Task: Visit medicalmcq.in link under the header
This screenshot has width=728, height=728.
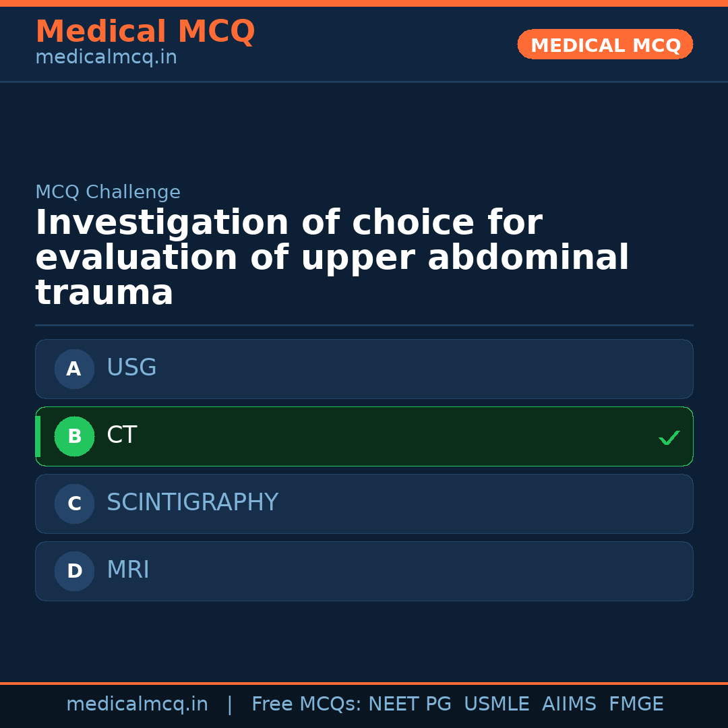Action: point(106,58)
